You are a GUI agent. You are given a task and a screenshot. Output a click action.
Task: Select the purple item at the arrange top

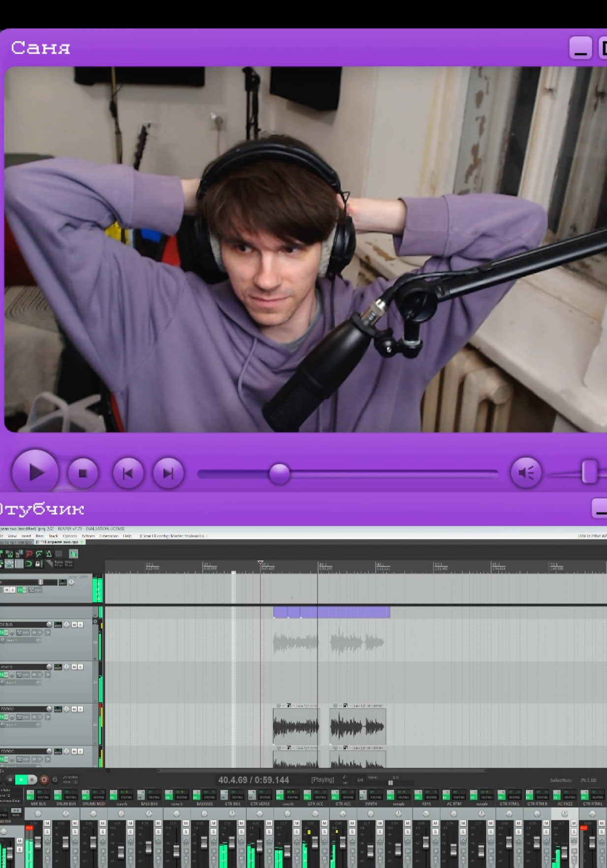331,612
